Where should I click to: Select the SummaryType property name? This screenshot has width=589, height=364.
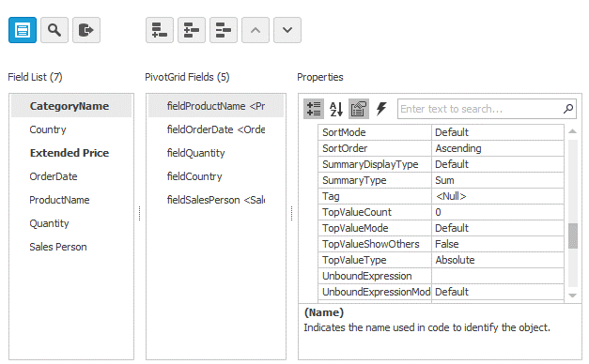375,180
